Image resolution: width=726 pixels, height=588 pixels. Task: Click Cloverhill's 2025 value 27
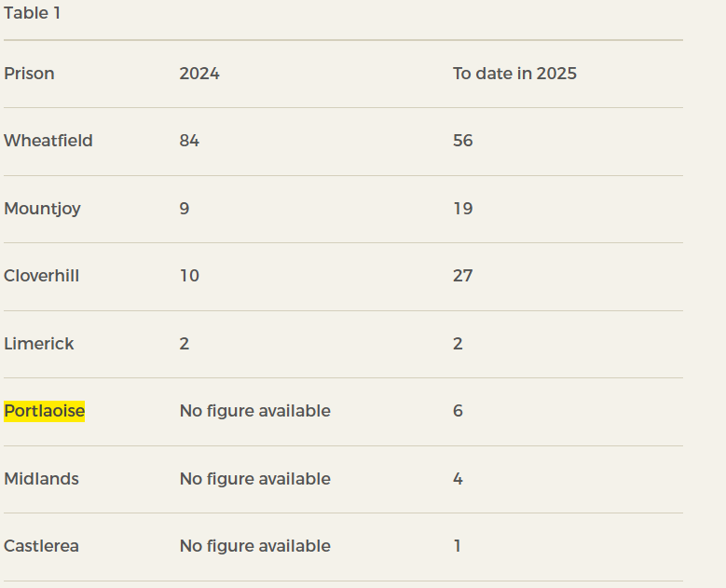(463, 276)
